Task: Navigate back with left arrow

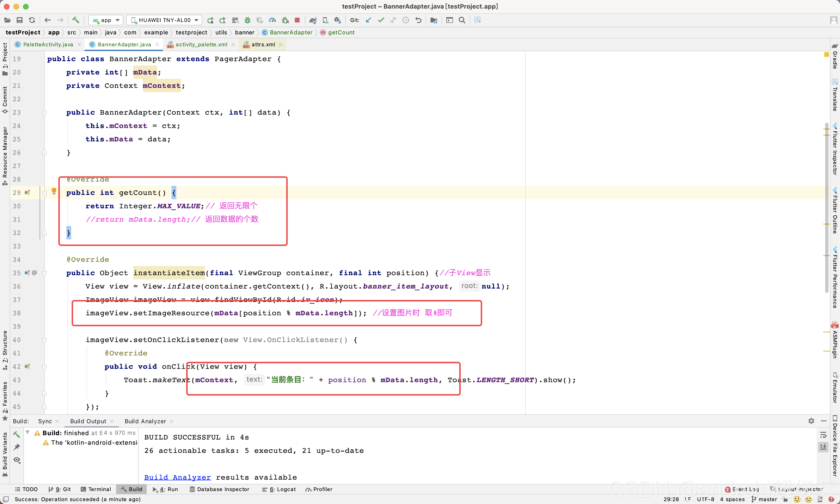Action: point(48,20)
